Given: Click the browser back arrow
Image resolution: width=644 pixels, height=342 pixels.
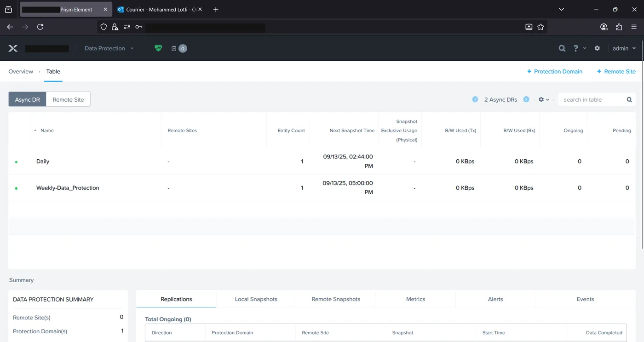Looking at the screenshot, I should (10, 27).
